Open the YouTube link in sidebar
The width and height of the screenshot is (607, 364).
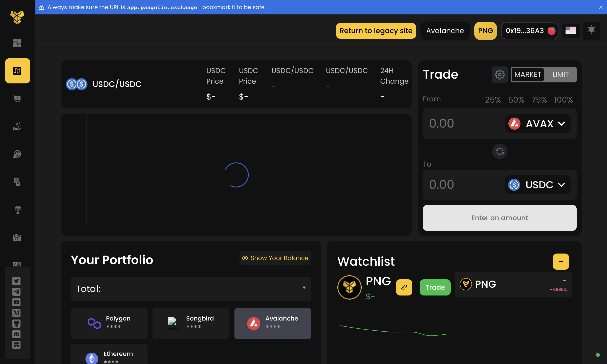pos(16,302)
